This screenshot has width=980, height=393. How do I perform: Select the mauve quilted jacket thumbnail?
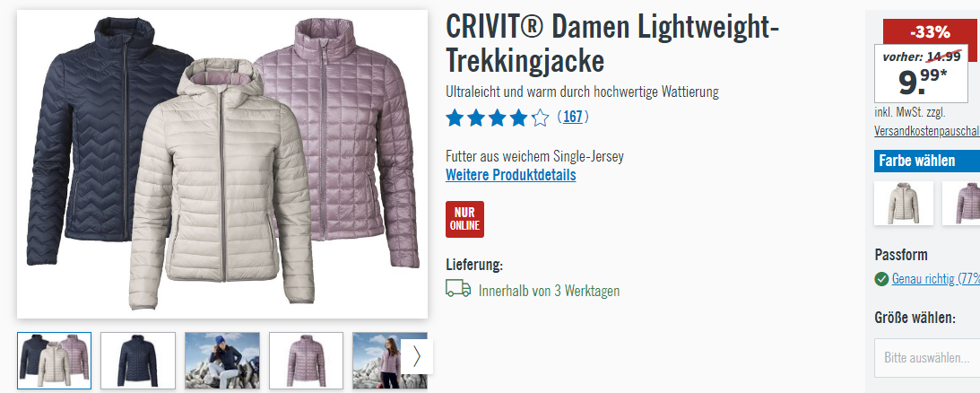(307, 361)
